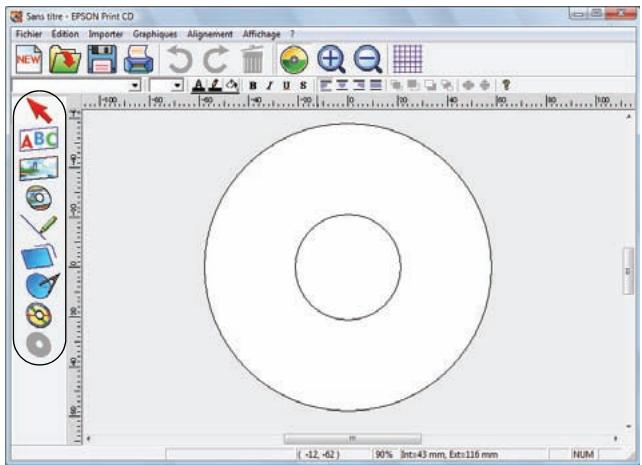642x465 pixels.
Task: Open the Alignement menu
Action: tap(210, 34)
